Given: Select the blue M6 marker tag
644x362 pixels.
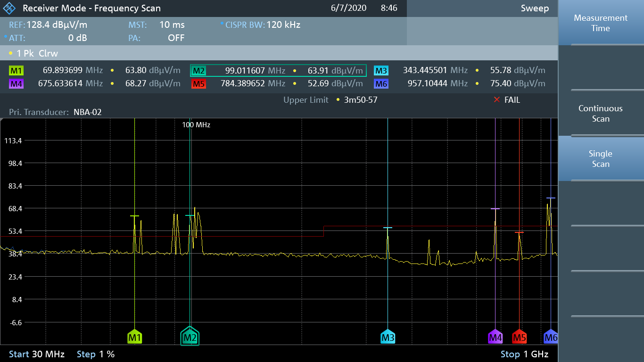Looking at the screenshot, I should point(551,337).
